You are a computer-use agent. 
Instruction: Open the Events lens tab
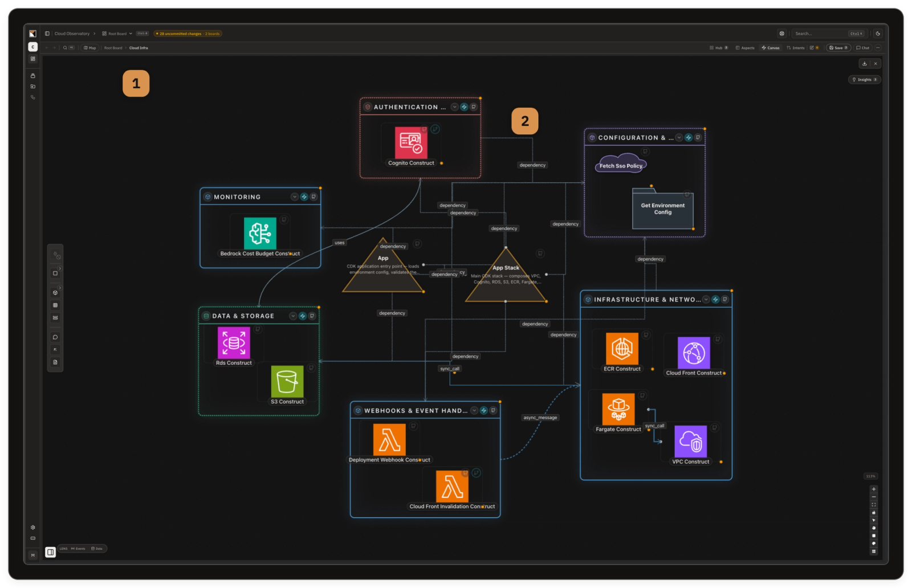78,549
